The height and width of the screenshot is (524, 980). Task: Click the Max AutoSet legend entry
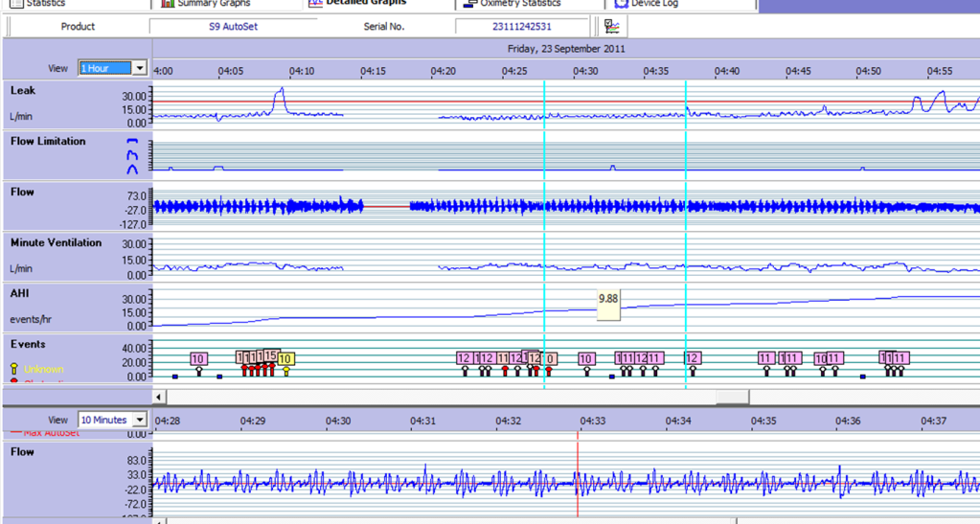[45, 433]
